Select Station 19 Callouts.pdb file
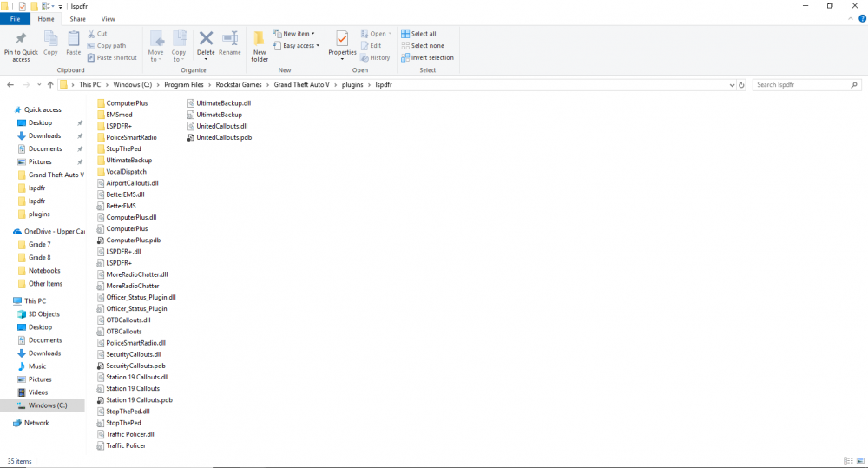The height and width of the screenshot is (468, 868). (139, 400)
